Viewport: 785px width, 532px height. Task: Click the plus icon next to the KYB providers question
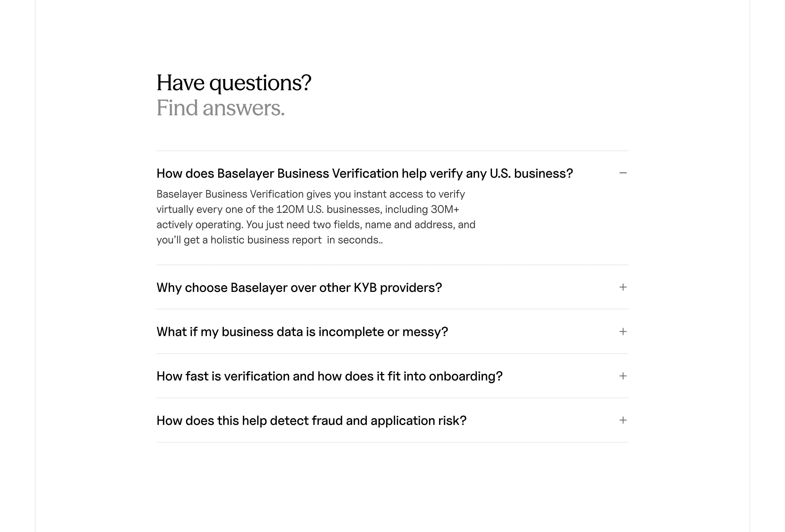point(623,288)
